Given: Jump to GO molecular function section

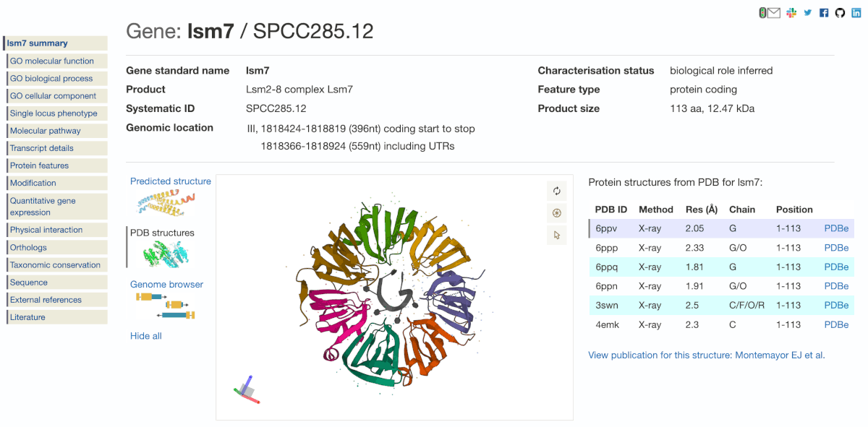Looking at the screenshot, I should pyautogui.click(x=56, y=61).
